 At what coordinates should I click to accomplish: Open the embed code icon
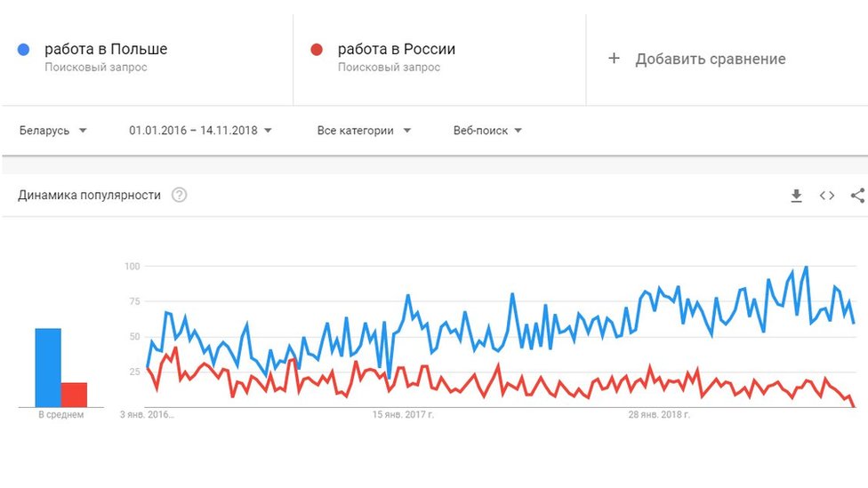point(827,196)
